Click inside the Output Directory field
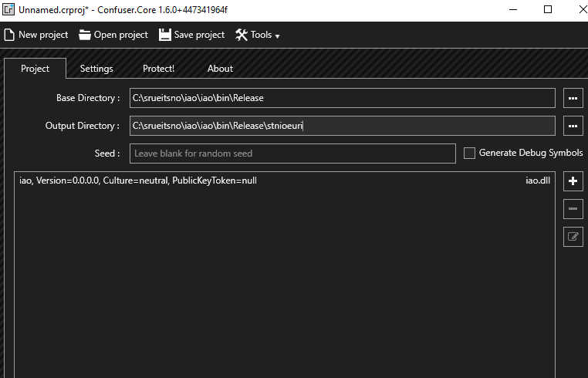 point(342,126)
